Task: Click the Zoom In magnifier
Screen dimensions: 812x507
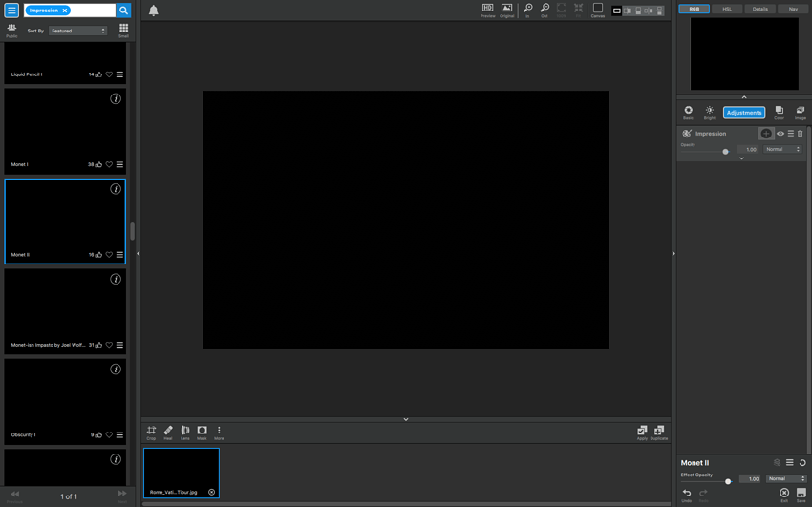Action: (x=527, y=9)
